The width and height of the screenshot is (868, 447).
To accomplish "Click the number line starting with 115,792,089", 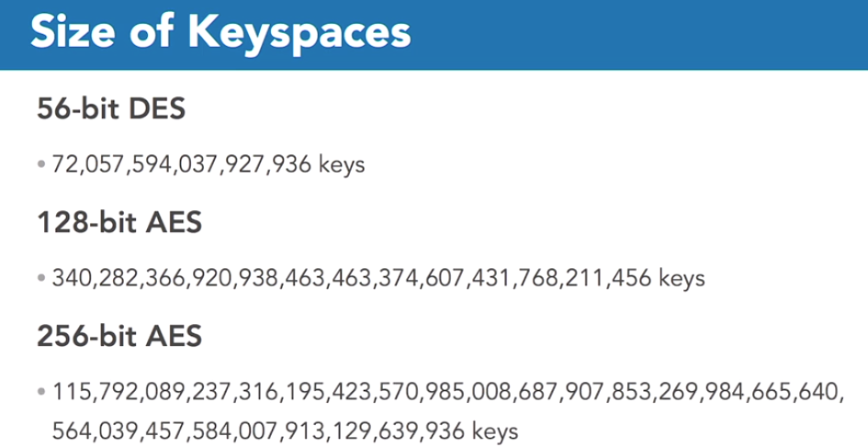I will click(x=447, y=392).
